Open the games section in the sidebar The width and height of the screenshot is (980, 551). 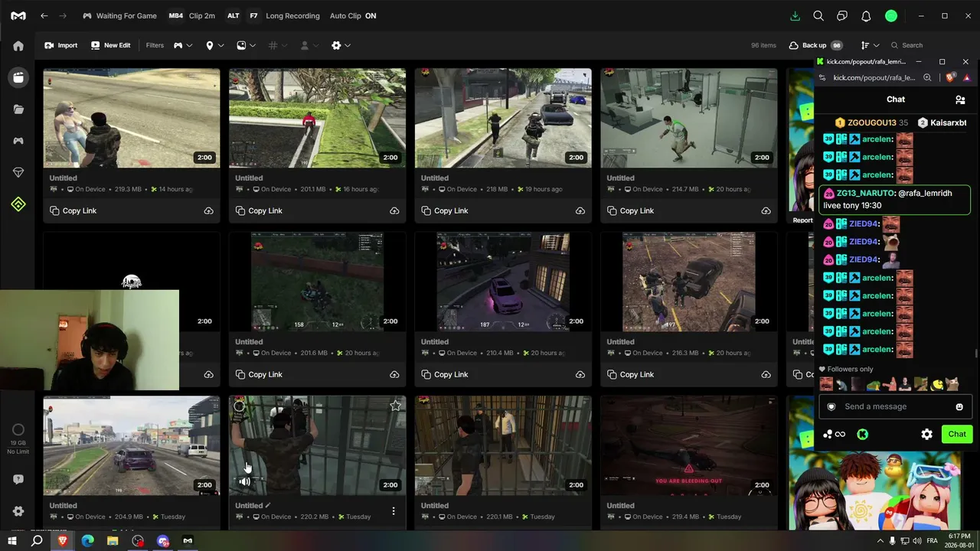point(18,141)
